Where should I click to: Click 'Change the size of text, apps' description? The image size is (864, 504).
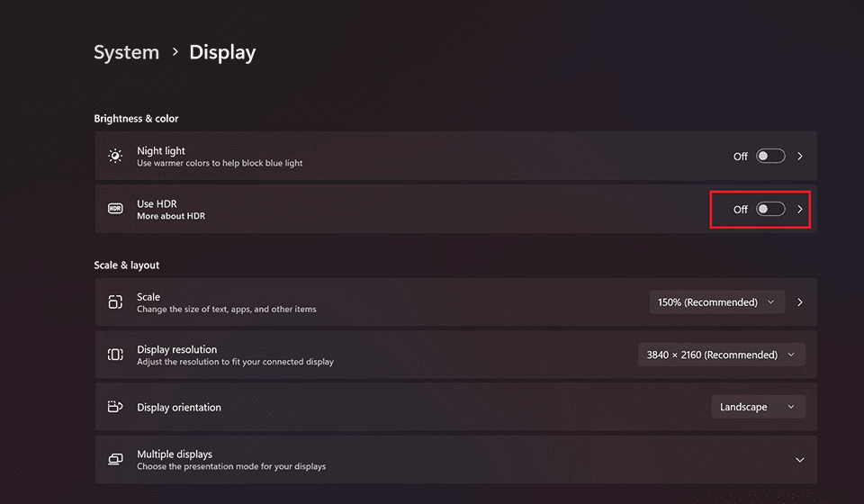point(227,309)
